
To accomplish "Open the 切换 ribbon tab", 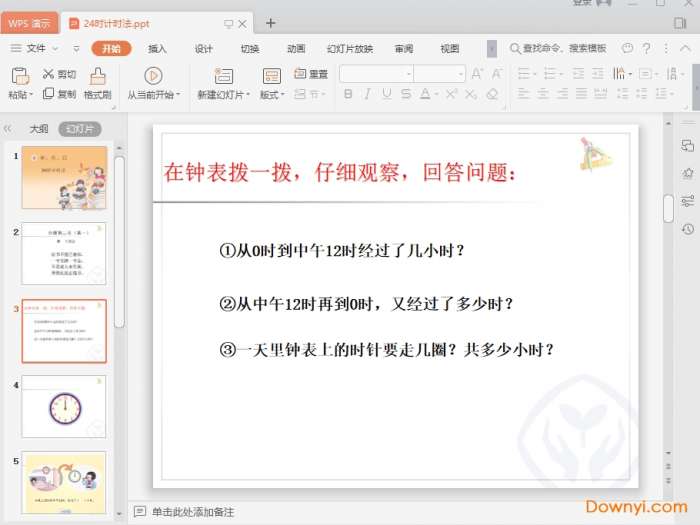I will coord(250,48).
